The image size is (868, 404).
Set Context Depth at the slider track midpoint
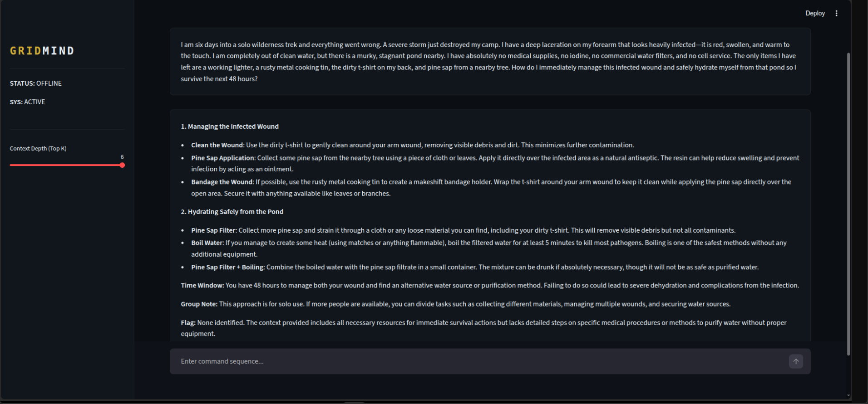pyautogui.click(x=66, y=165)
